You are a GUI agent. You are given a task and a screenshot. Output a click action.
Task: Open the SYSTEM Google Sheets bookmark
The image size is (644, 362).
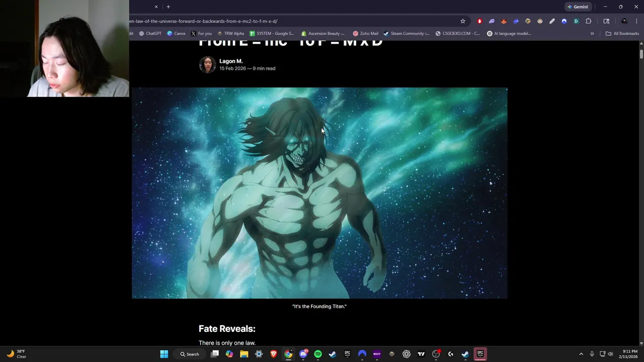coord(272,34)
